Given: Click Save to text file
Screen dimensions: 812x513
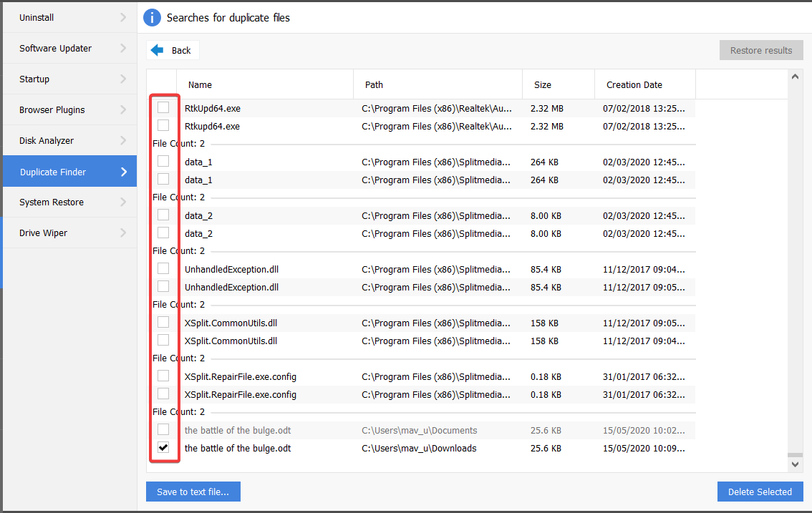Looking at the screenshot, I should click(193, 492).
